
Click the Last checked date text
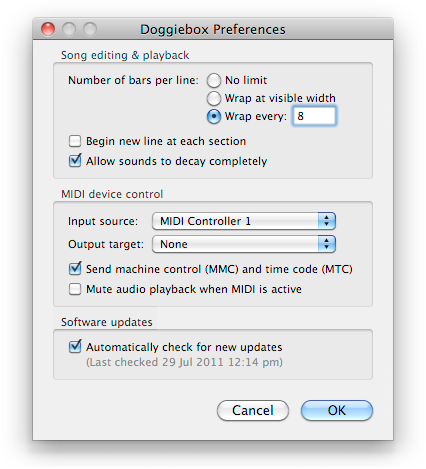tap(184, 362)
